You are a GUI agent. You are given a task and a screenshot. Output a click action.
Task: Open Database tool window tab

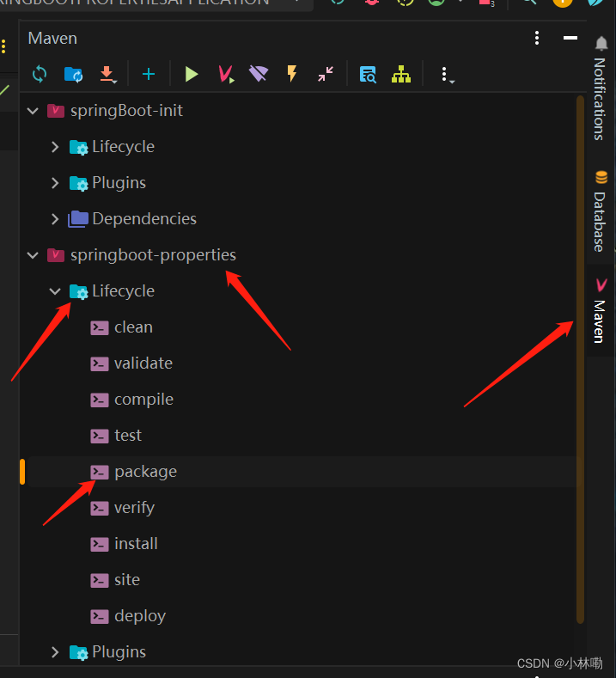[x=601, y=212]
